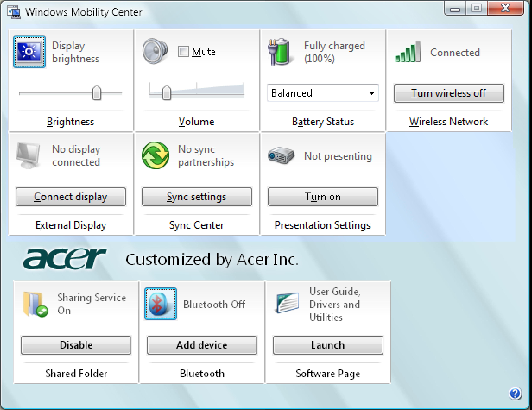Screen dimensions: 532x410
Task: Click Add device for Bluetooth
Action: click(202, 345)
